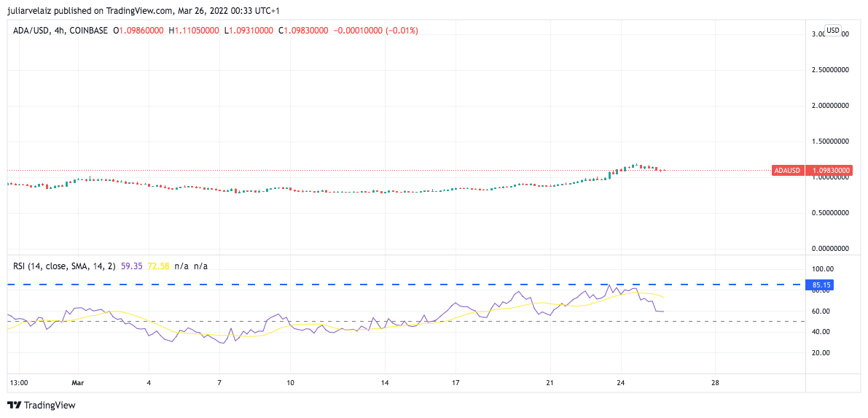
Task: Click the 'Mar' date axis label
Action: tap(79, 382)
